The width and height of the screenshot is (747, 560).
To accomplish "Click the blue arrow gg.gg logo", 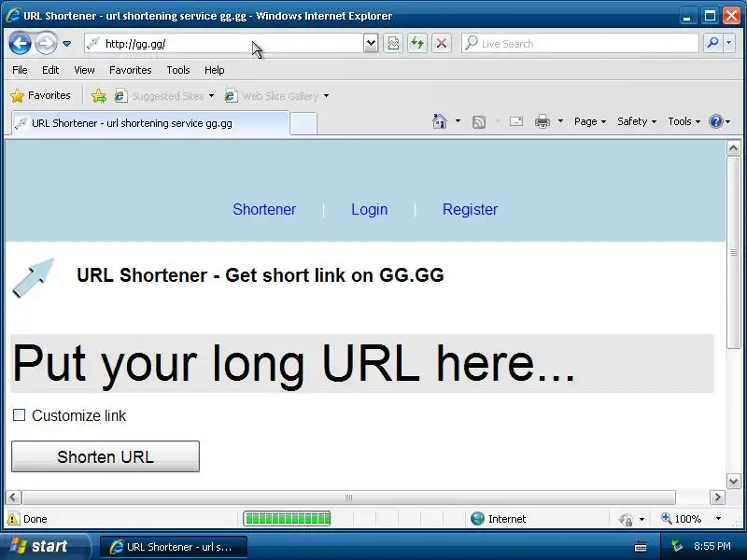I will pos(34,277).
